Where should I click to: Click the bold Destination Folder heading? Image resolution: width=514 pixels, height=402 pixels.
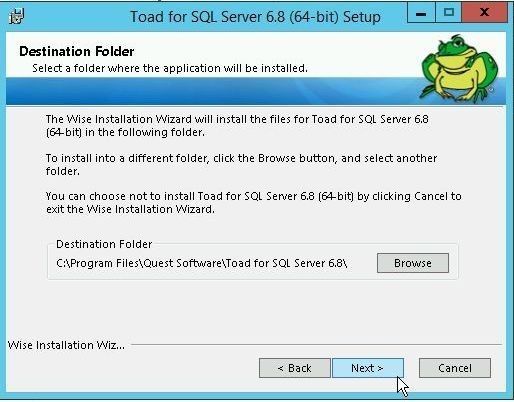(77, 51)
